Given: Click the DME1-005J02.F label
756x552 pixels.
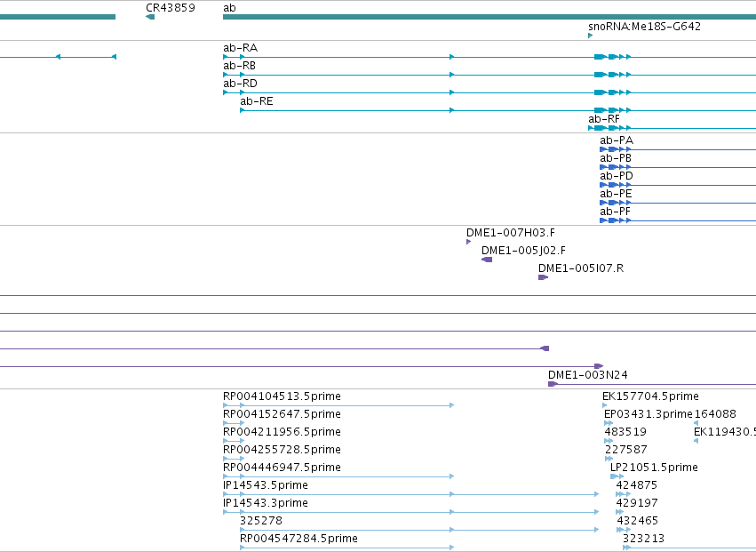Looking at the screenshot, I should tap(523, 251).
